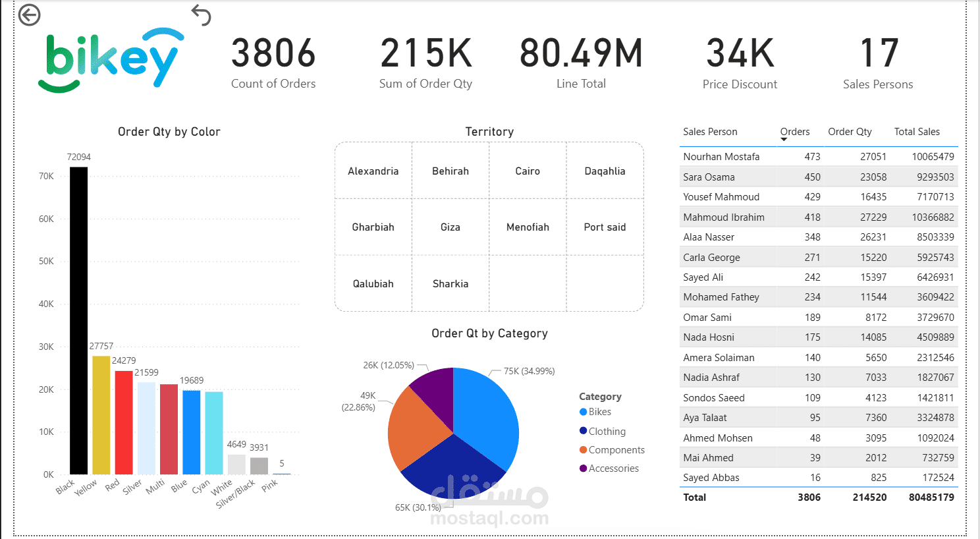Filter by Qalubiah territory
This screenshot has height=539, width=980.
pos(373,283)
